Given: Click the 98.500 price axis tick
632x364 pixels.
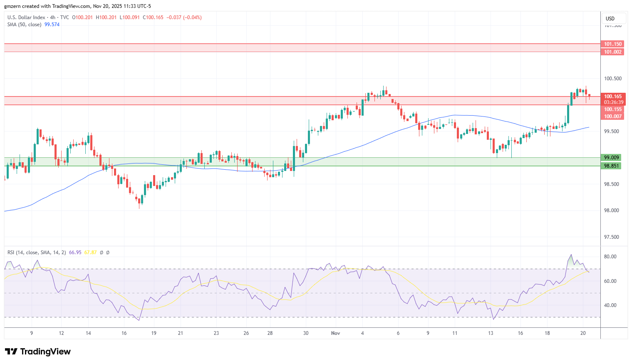Looking at the screenshot, I should point(612,184).
